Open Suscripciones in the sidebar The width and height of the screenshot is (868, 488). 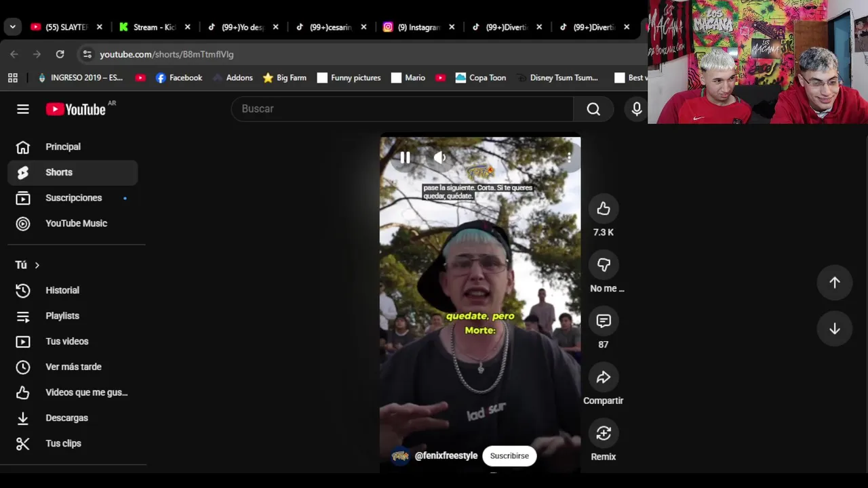pyautogui.click(x=73, y=198)
